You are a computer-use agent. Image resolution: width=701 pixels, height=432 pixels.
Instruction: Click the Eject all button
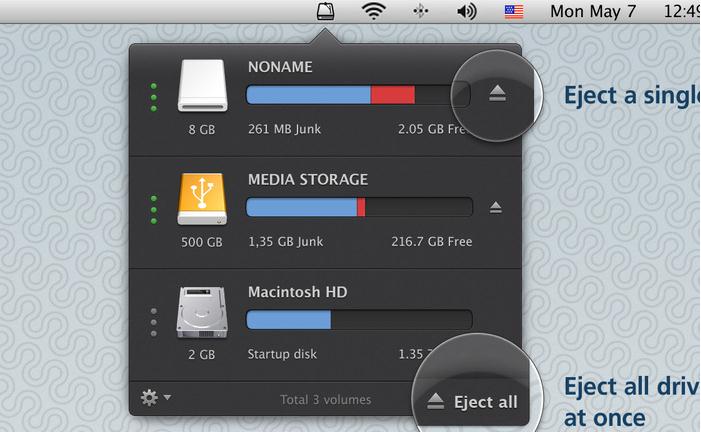(472, 402)
